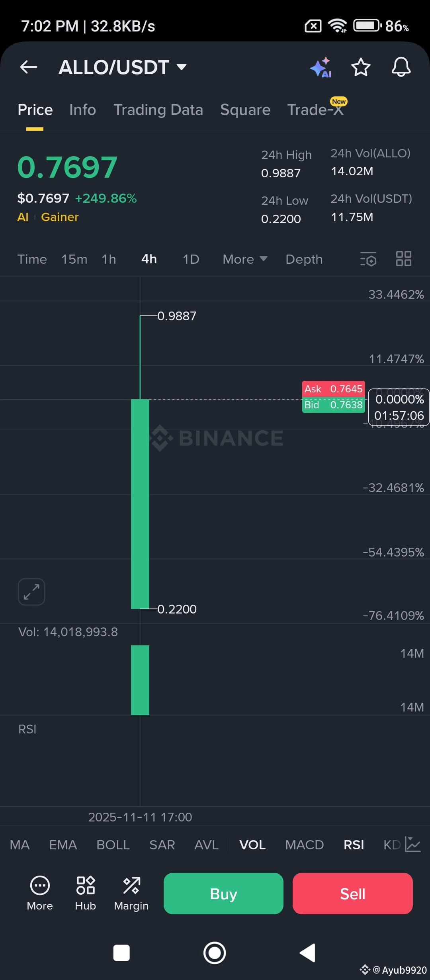The width and height of the screenshot is (430, 980).
Task: Toggle the RSI indicator
Action: (x=354, y=845)
